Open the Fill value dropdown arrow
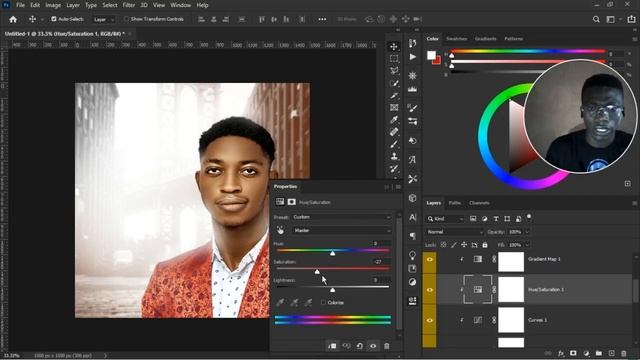This screenshot has height=360, width=640. click(x=527, y=245)
